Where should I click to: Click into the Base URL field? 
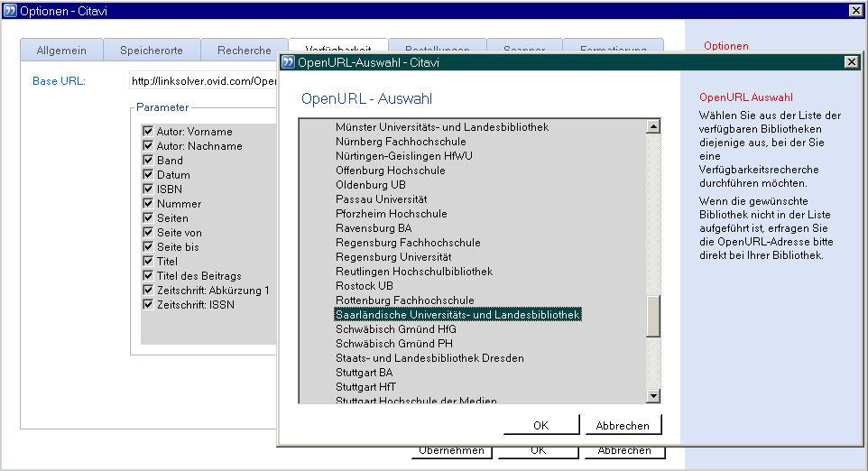pos(203,81)
